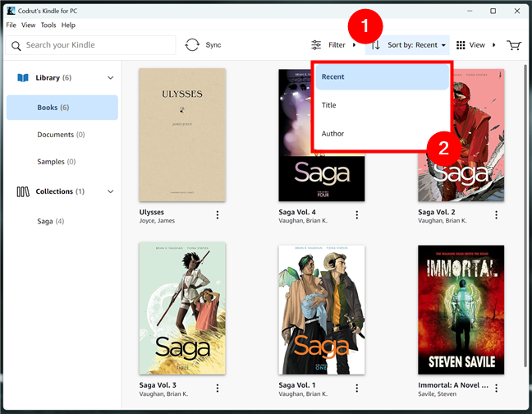
Task: Select Author sort option
Action: coord(382,134)
